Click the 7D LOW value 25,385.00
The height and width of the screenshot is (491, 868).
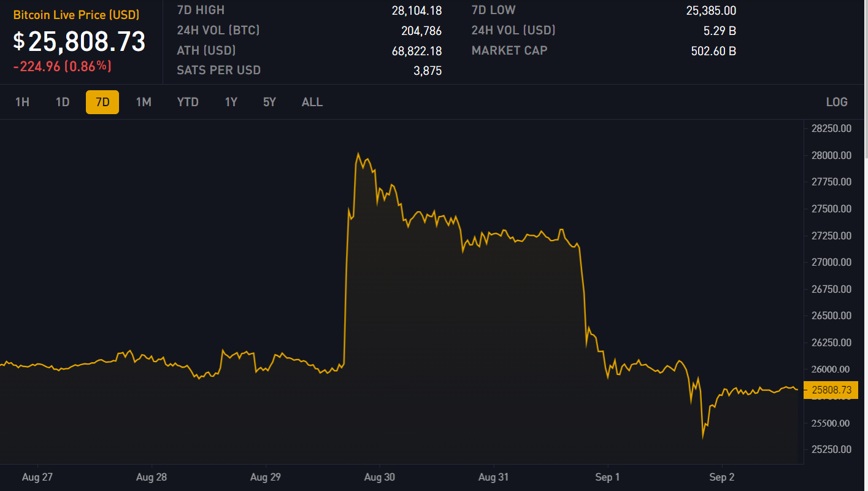tap(711, 10)
